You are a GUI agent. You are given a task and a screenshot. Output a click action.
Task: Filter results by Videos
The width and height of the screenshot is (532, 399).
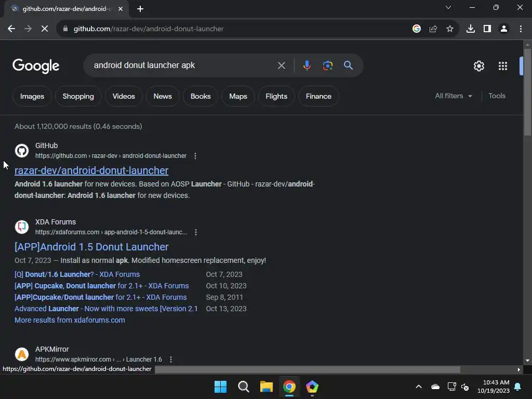coord(124,96)
